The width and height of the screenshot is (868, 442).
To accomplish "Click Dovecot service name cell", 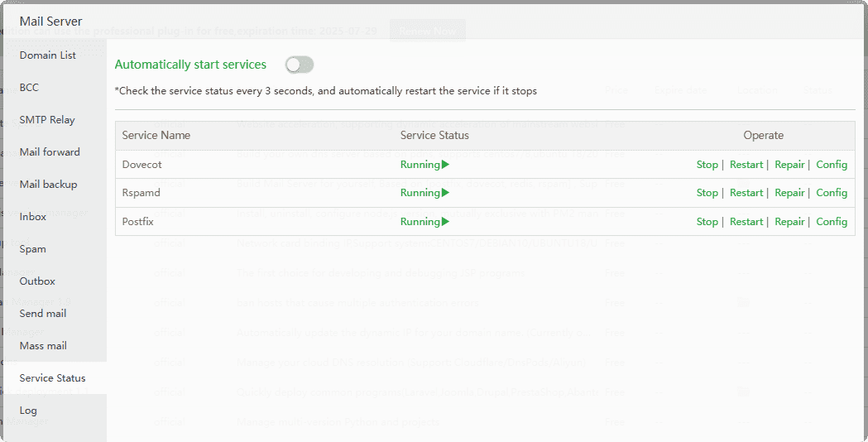I will (141, 165).
